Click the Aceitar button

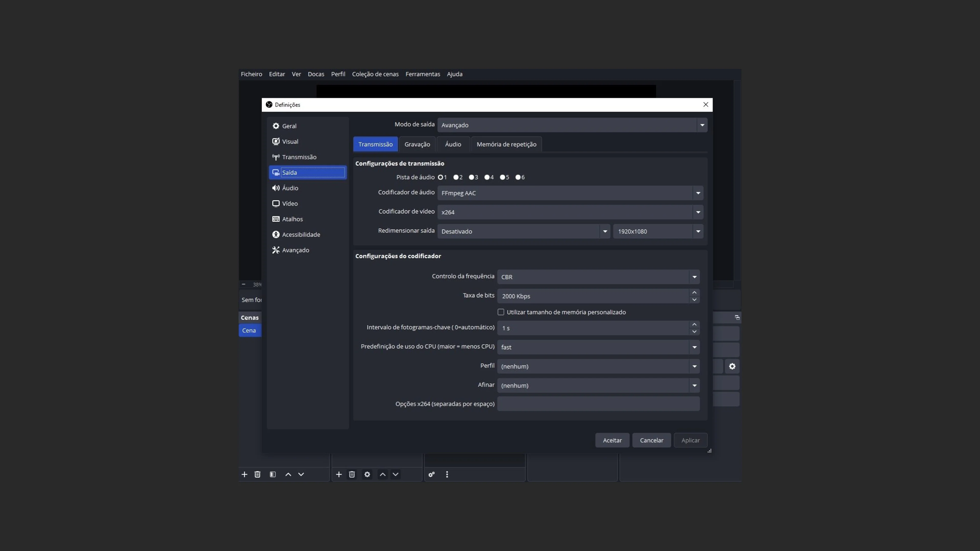pos(612,440)
